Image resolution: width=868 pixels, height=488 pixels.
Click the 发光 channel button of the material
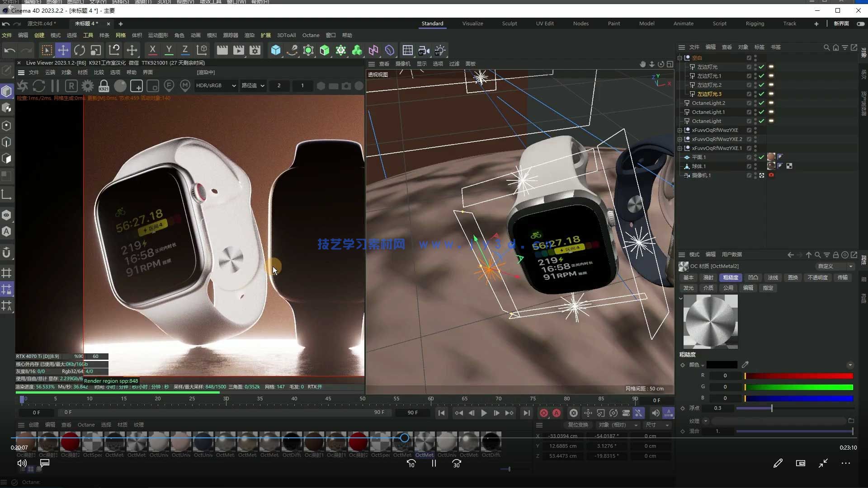click(688, 288)
